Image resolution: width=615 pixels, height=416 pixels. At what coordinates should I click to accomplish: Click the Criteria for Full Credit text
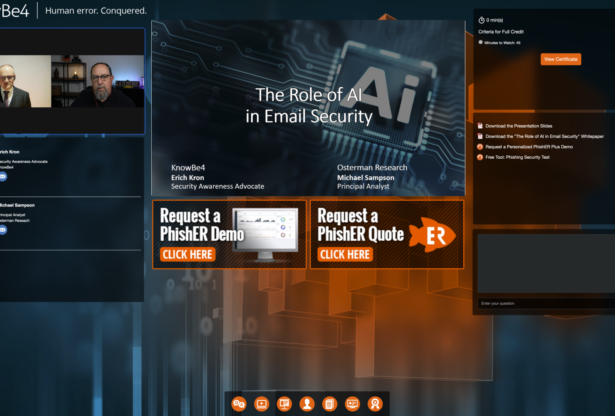[501, 32]
